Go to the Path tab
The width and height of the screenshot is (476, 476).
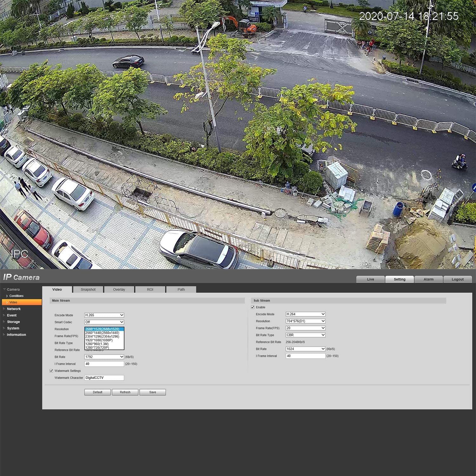coord(181,289)
